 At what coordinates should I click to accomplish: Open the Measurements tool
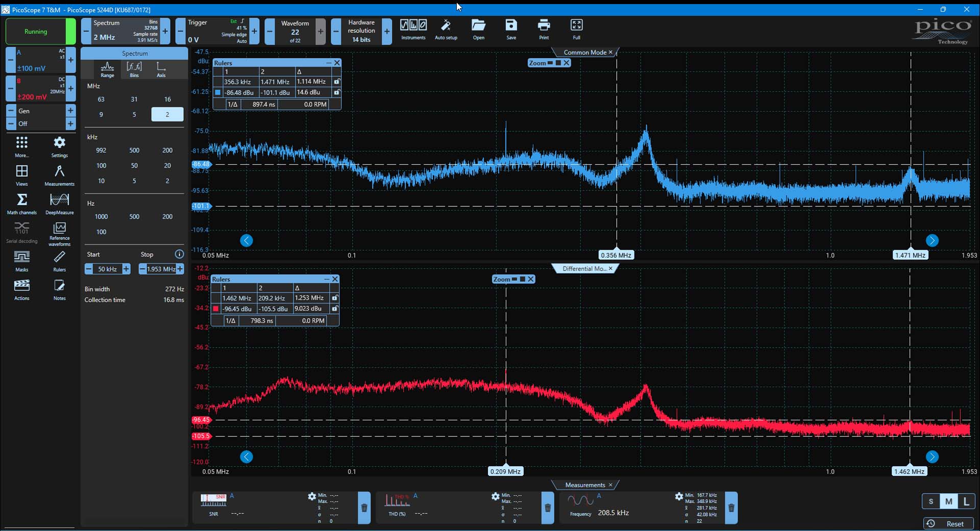(x=59, y=175)
